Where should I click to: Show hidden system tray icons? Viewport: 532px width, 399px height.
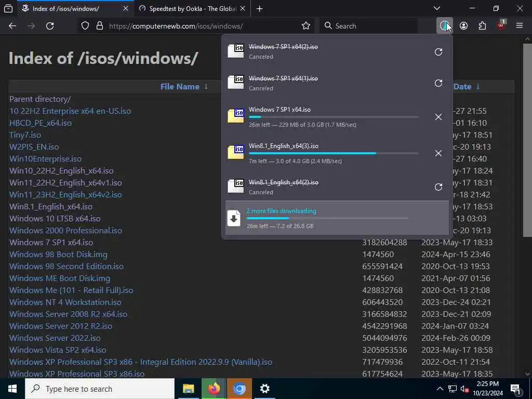tap(440, 389)
